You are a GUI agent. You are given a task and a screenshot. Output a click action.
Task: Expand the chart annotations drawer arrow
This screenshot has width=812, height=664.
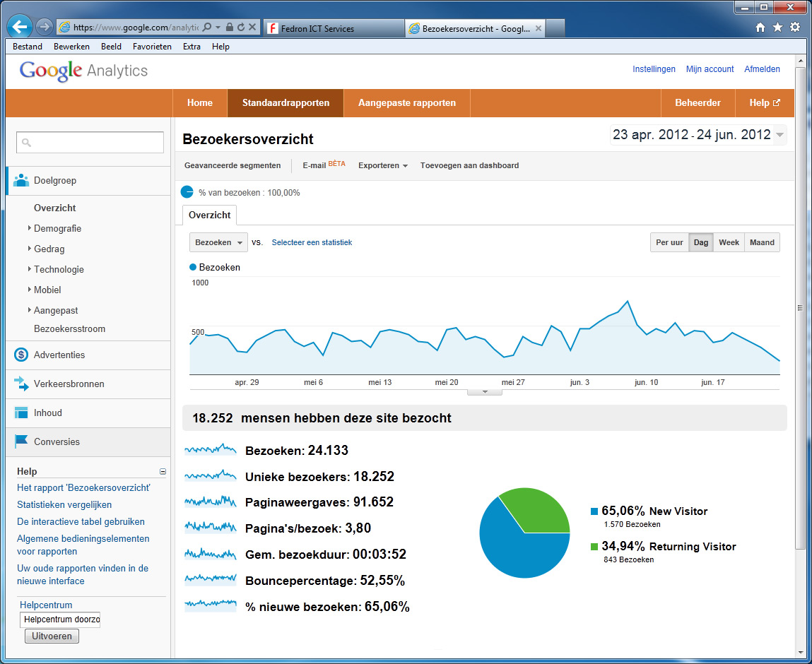pyautogui.click(x=485, y=392)
